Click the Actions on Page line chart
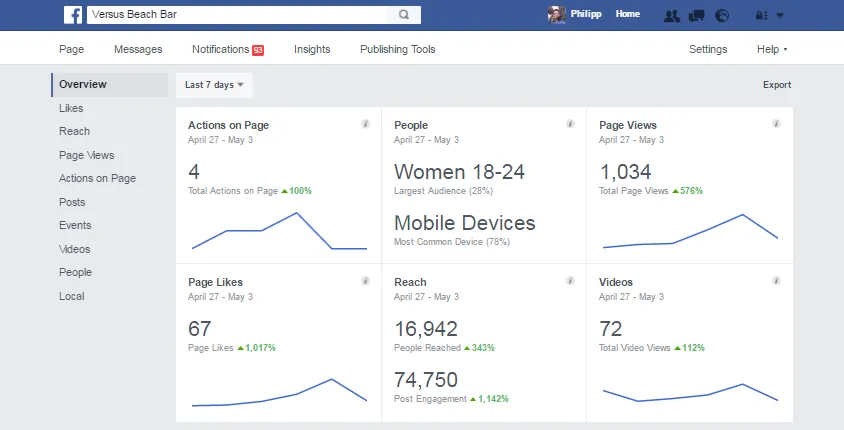The height and width of the screenshot is (430, 844). [279, 231]
